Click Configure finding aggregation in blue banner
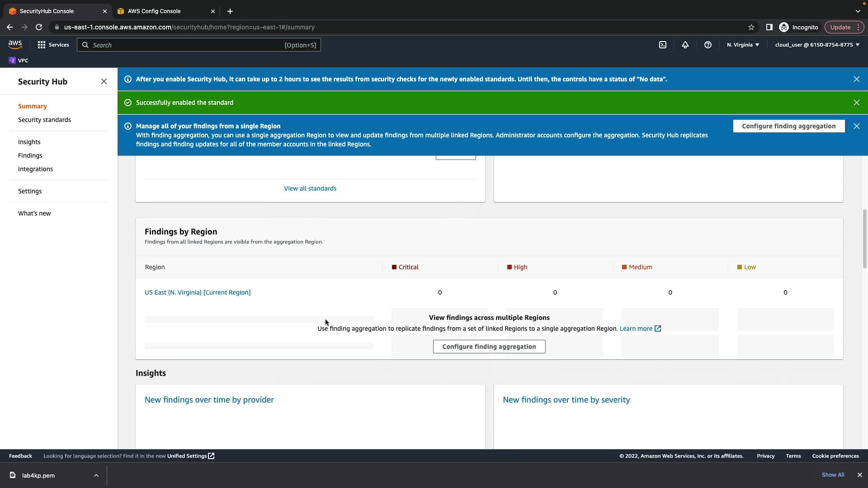Image resolution: width=868 pixels, height=488 pixels. coord(788,126)
